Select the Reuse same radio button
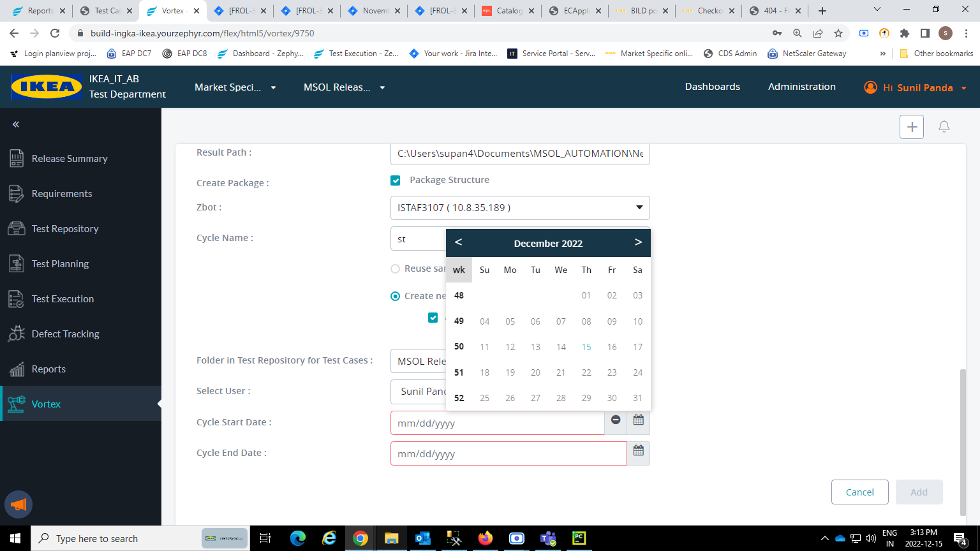The height and width of the screenshot is (551, 980). (395, 268)
